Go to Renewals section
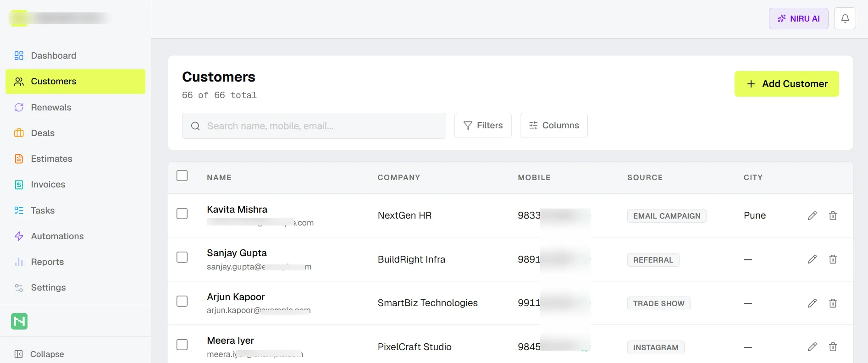 tap(75, 107)
